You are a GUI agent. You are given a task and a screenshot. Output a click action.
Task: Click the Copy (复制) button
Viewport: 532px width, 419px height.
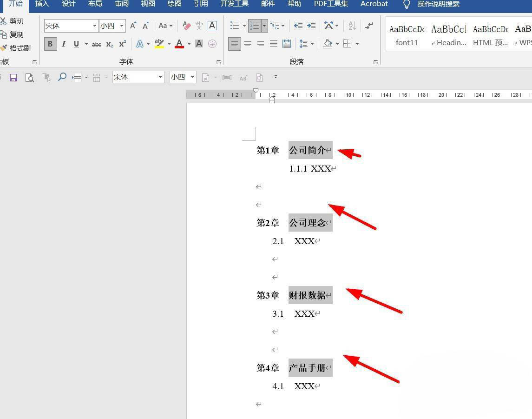(12, 34)
